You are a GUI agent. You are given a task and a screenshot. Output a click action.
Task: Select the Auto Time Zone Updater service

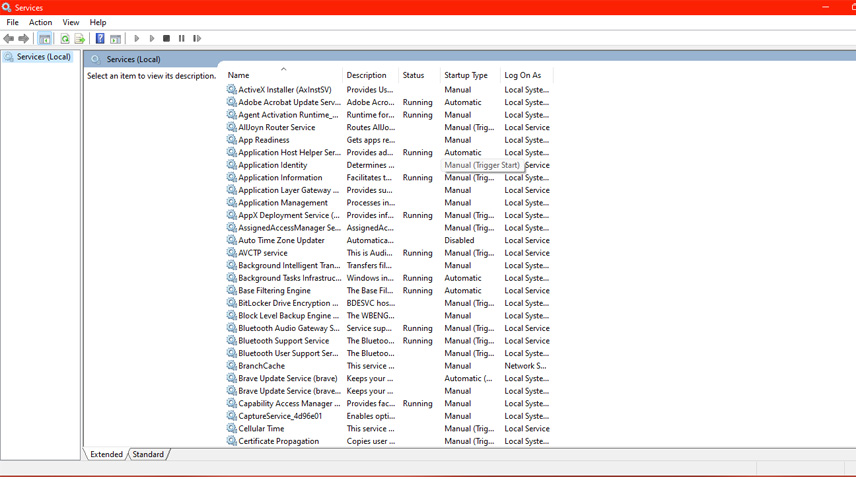388,240
